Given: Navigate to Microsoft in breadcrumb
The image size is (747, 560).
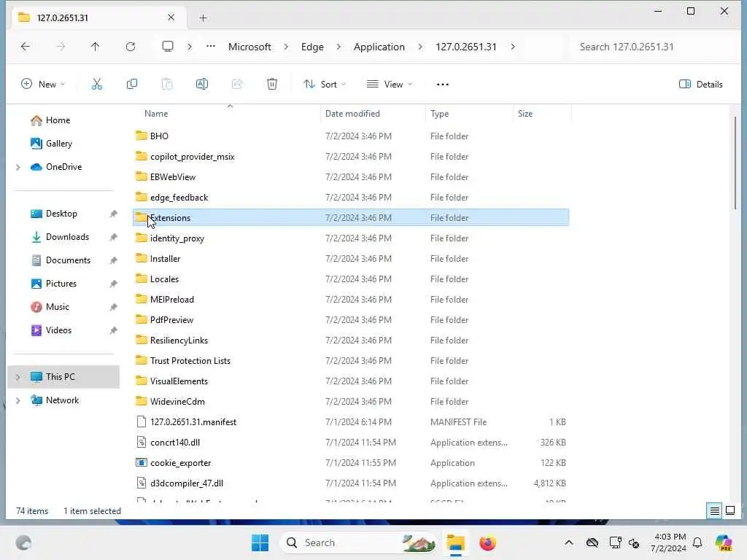Looking at the screenshot, I should click(x=249, y=47).
